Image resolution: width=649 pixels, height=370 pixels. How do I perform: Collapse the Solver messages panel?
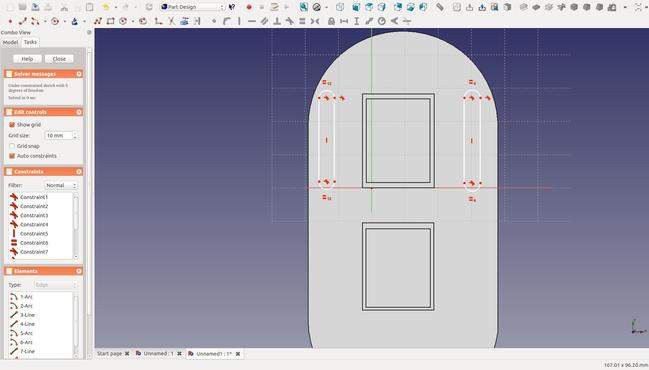79,74
